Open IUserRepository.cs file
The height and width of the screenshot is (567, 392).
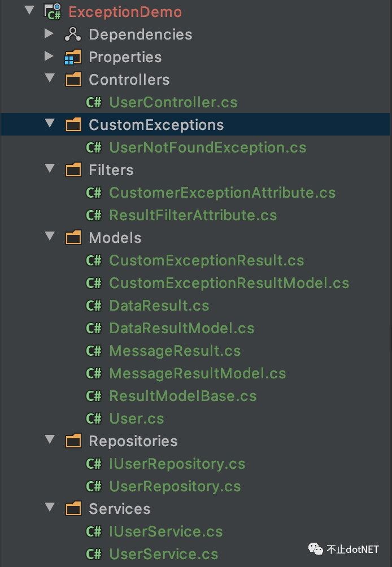point(177,464)
